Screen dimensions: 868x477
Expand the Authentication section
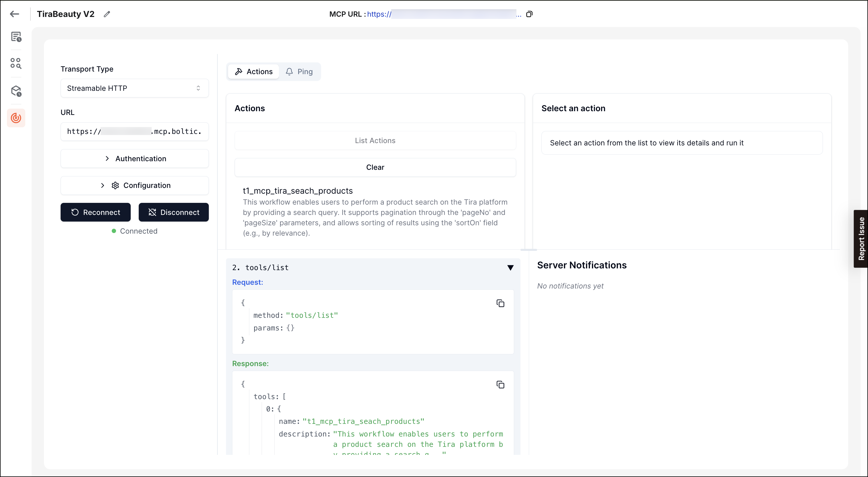click(x=134, y=158)
